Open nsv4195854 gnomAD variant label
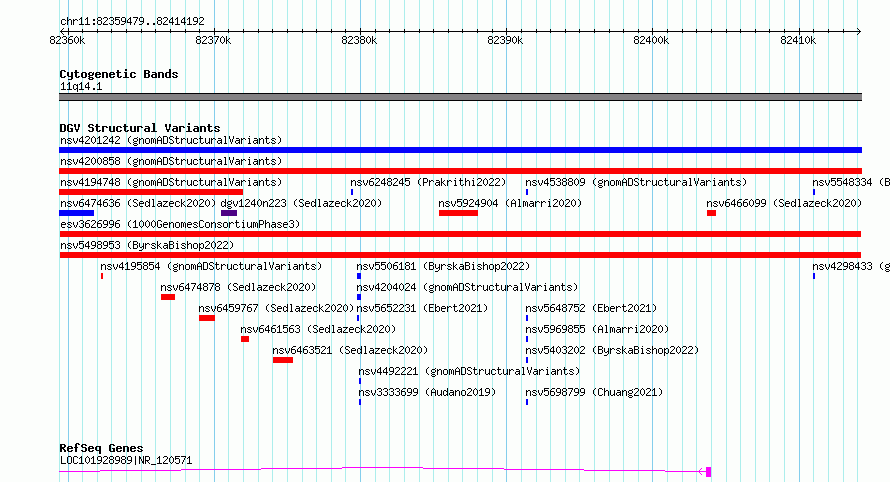This screenshot has width=890, height=482. [x=211, y=266]
